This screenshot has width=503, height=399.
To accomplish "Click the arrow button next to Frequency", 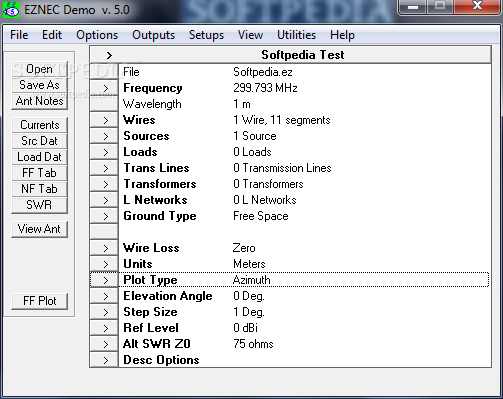I will [x=104, y=88].
